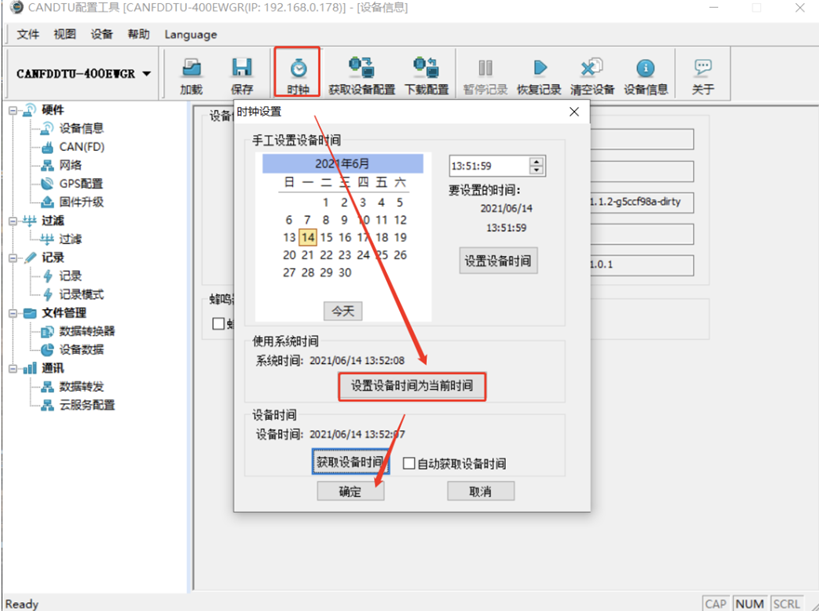Click the 保存 (save) toolbar icon
The width and height of the screenshot is (819, 611).
pyautogui.click(x=242, y=76)
